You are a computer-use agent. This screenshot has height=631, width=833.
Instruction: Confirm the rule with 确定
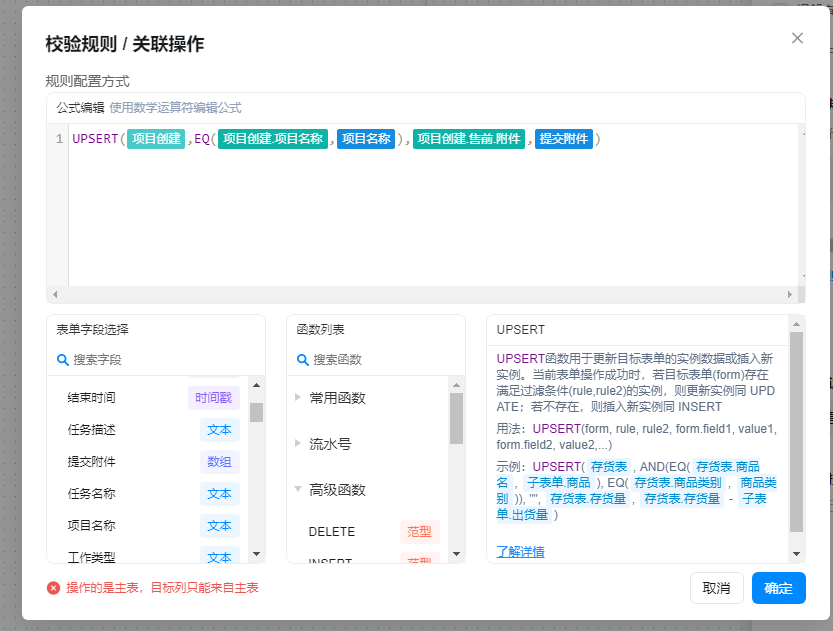point(778,588)
